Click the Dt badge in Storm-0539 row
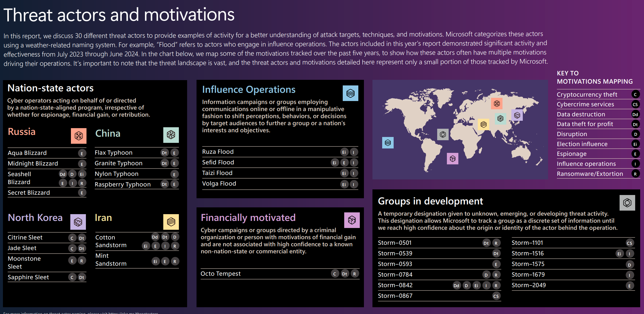Image resolution: width=644 pixels, height=314 pixels. click(496, 253)
